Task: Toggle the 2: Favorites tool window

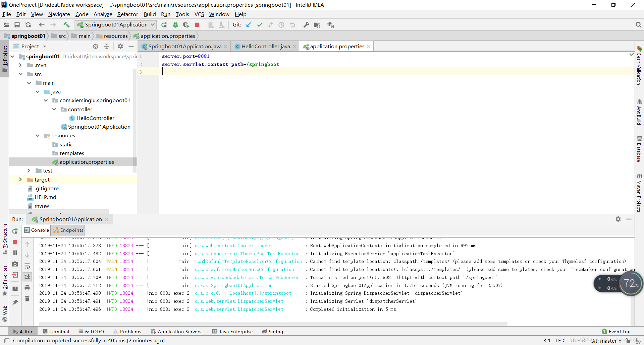Action: (x=5, y=281)
